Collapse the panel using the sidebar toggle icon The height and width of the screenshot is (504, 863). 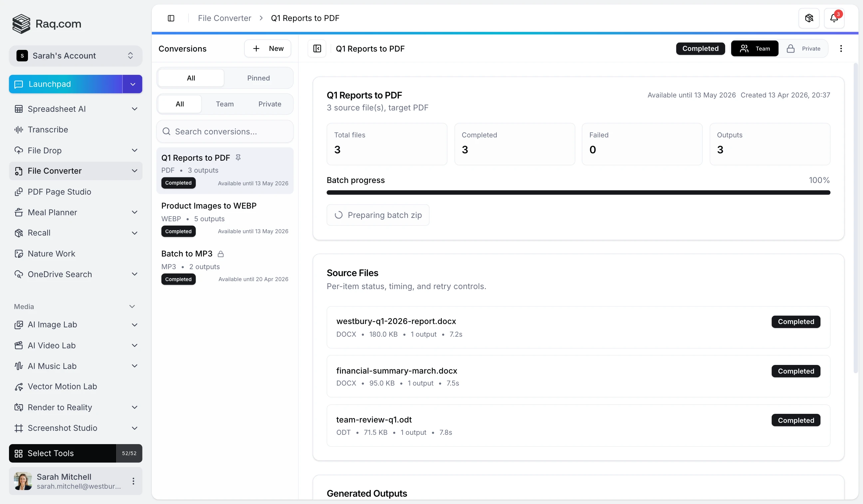[x=171, y=18]
